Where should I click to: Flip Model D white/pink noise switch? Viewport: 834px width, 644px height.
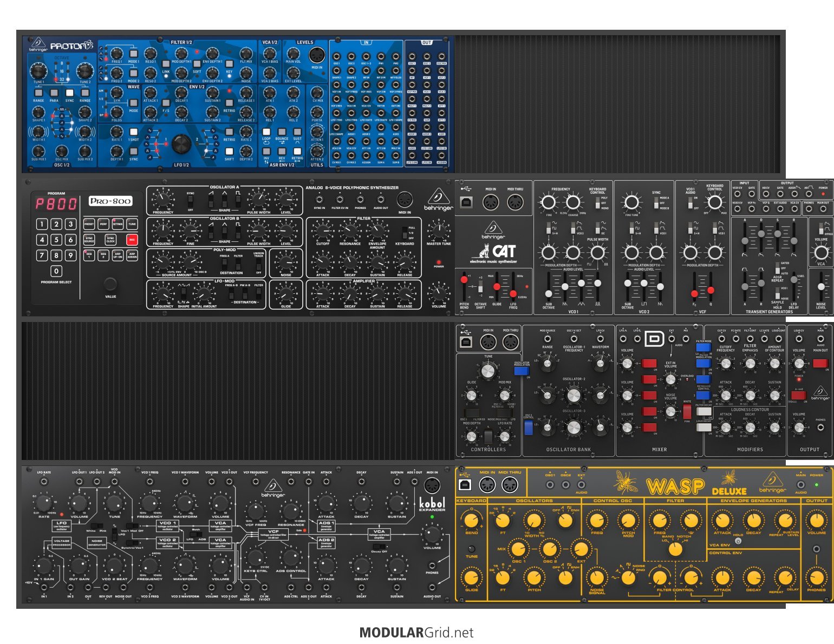687,412
